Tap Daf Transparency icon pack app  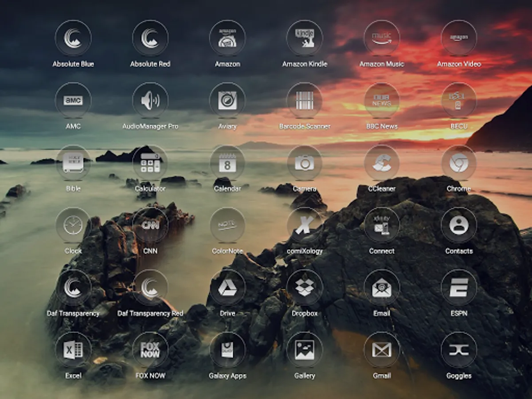pos(73,288)
